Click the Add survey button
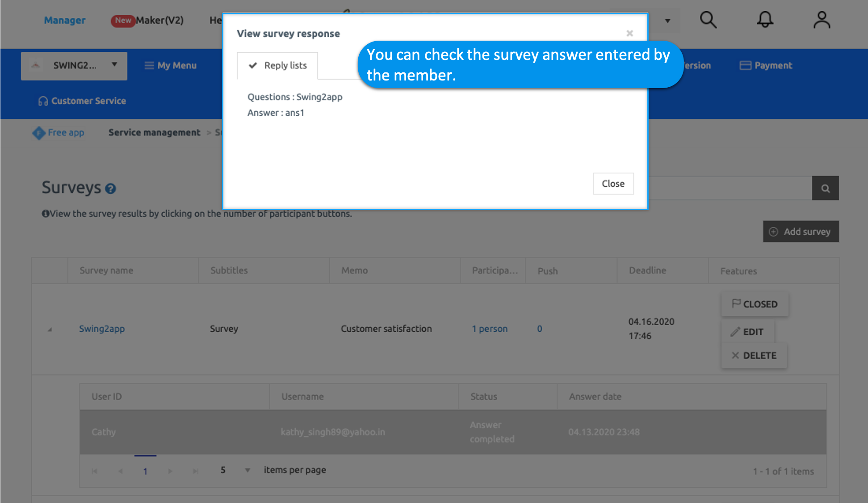 (801, 232)
